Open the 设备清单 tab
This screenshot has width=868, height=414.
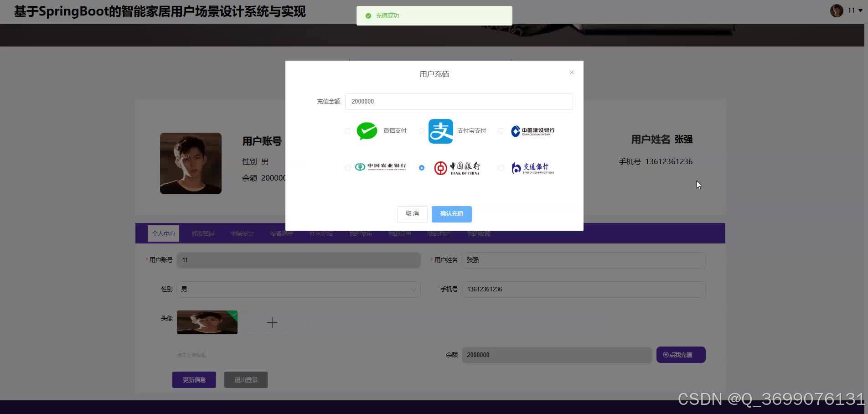(281, 233)
